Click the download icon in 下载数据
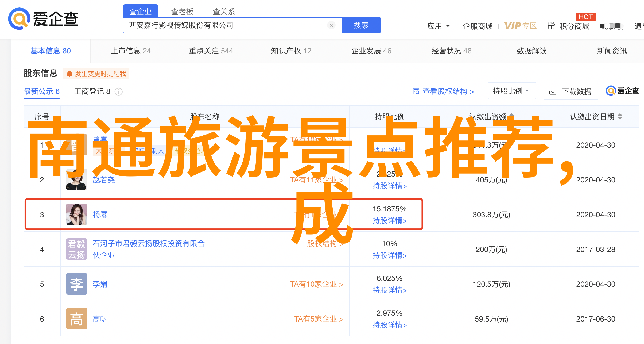 553,91
